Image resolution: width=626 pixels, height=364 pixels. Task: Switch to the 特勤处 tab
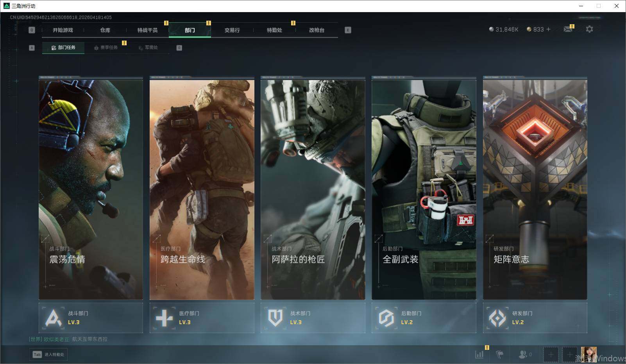tap(274, 30)
